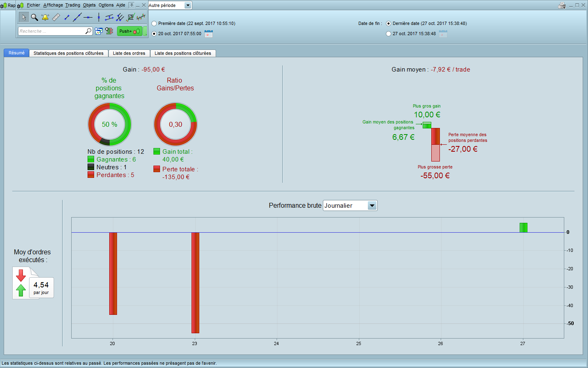Select the Dernière date radio button
Screen dimensions: 588x368
click(388, 24)
